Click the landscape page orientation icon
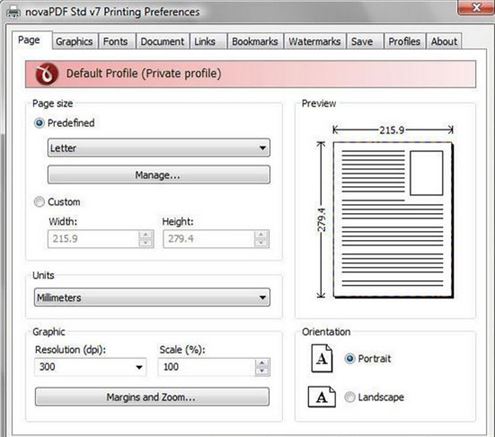Image resolution: width=495 pixels, height=437 pixels. [321, 397]
